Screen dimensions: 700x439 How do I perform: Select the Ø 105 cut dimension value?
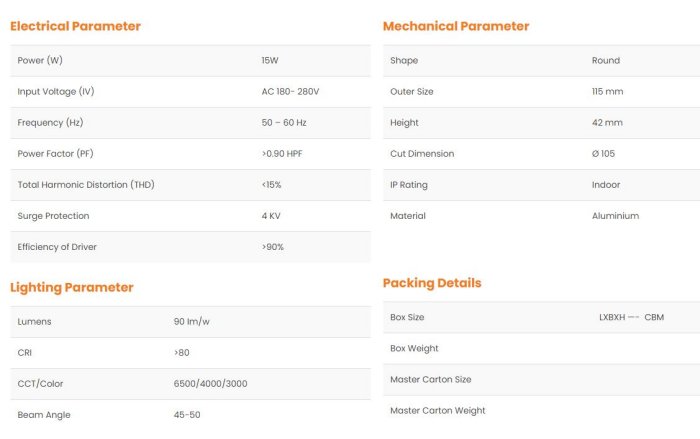click(603, 154)
